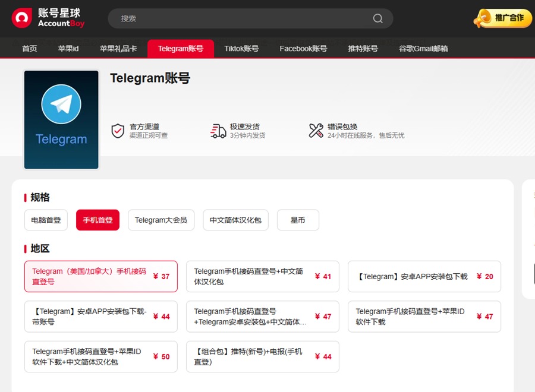Click the 24小时在线服务，售后无忧 text

coord(366,135)
